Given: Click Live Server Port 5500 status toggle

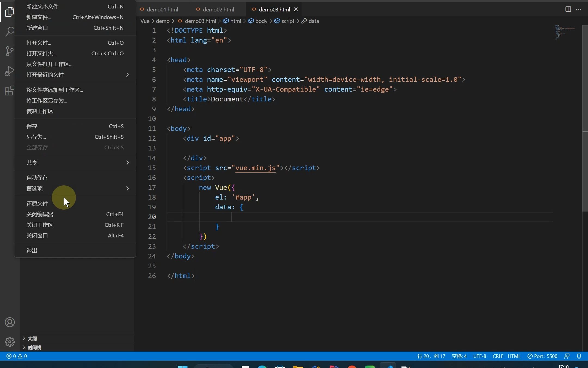Looking at the screenshot, I should 542,356.
